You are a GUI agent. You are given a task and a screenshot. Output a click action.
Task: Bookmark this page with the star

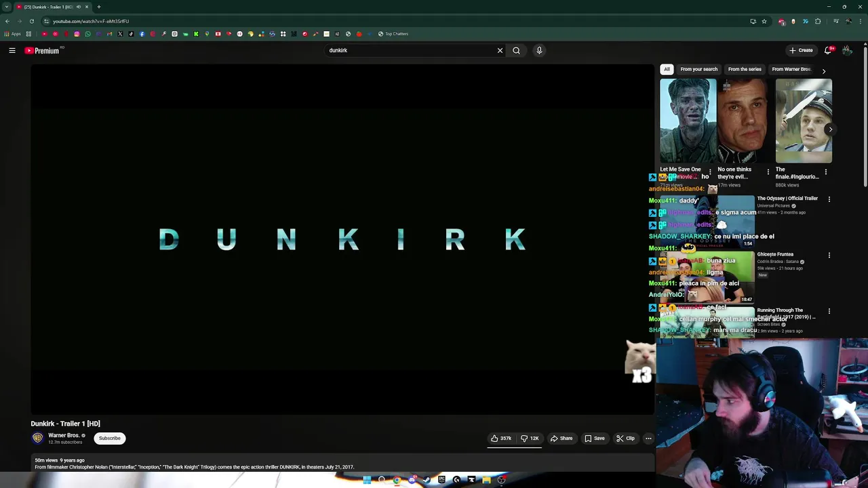tap(764, 21)
